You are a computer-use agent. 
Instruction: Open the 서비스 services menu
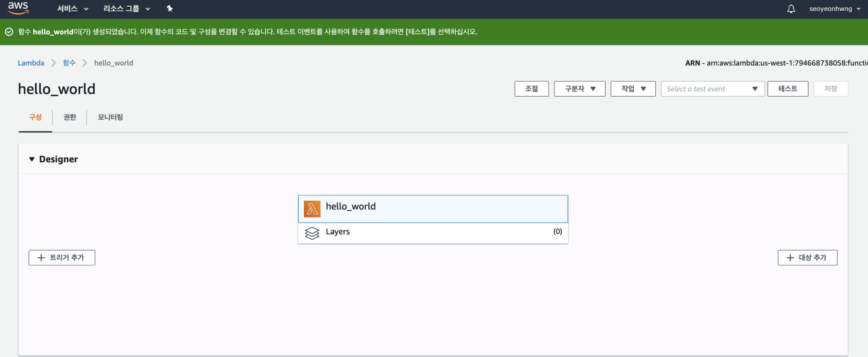[73, 9]
